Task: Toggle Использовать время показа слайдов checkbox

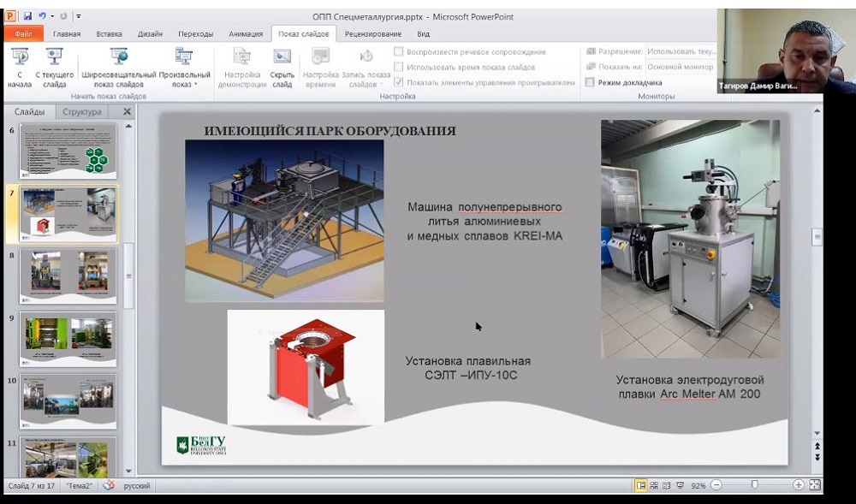Action: click(x=399, y=68)
